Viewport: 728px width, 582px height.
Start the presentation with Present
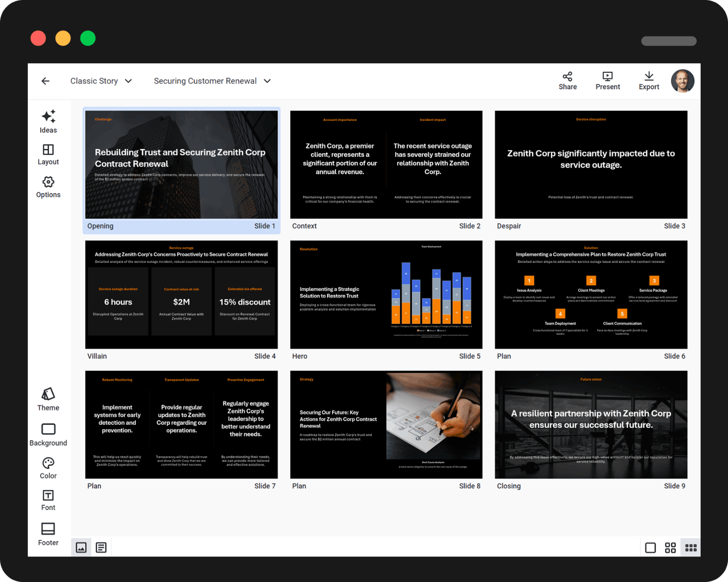pyautogui.click(x=607, y=80)
